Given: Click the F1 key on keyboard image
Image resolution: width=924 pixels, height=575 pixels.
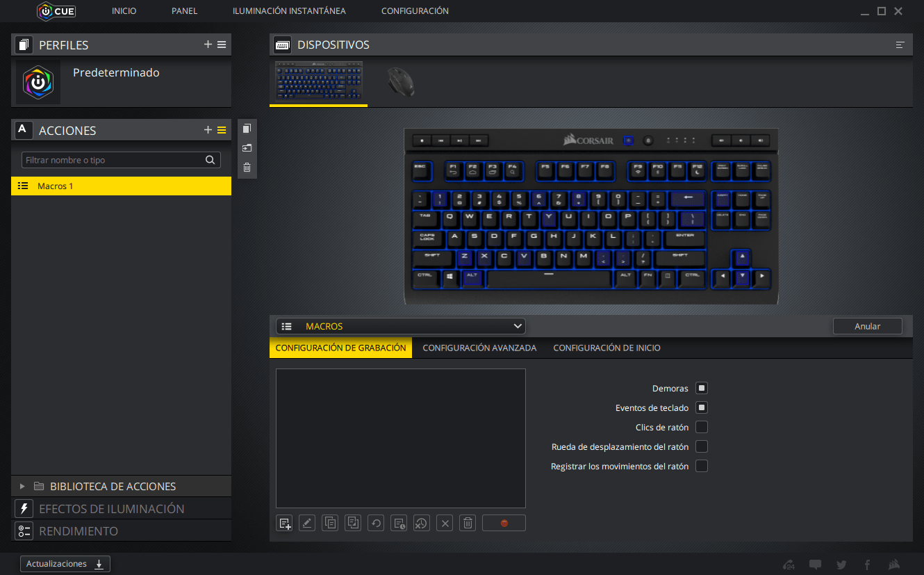Looking at the screenshot, I should [x=453, y=170].
